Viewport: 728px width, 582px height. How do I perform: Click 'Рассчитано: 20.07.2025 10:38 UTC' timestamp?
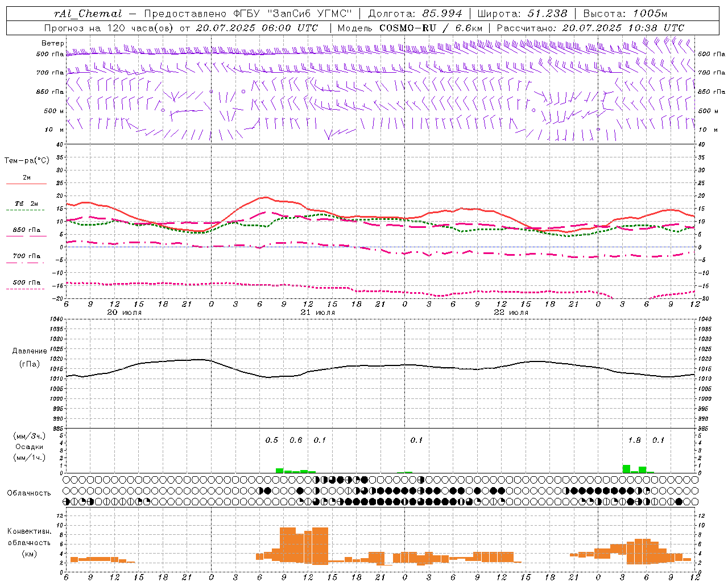pyautogui.click(x=590, y=28)
